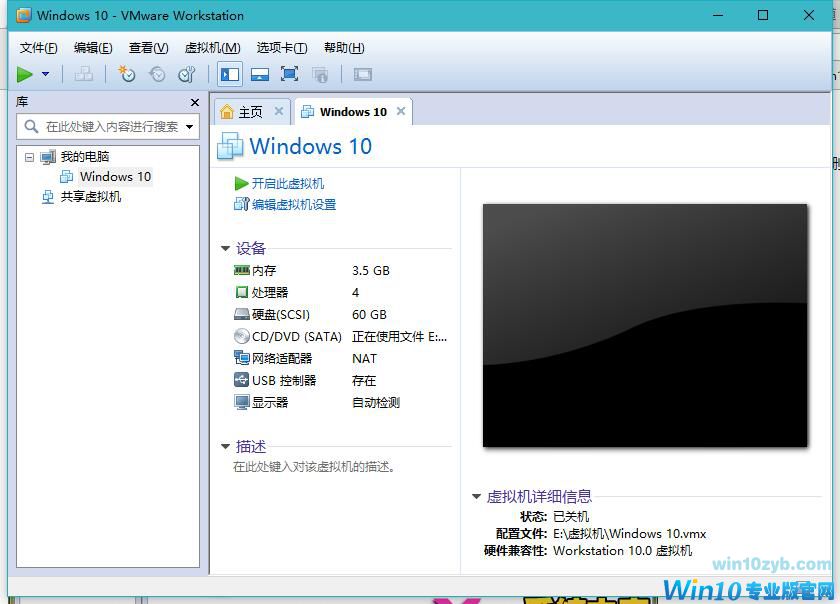
Task: Open the power options dropdown arrow
Action: tap(45, 74)
